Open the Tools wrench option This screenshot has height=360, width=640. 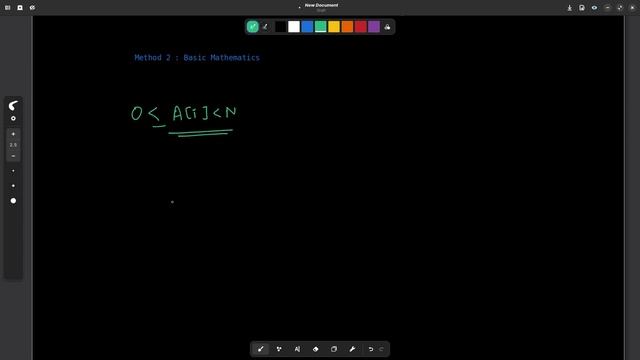point(352,349)
